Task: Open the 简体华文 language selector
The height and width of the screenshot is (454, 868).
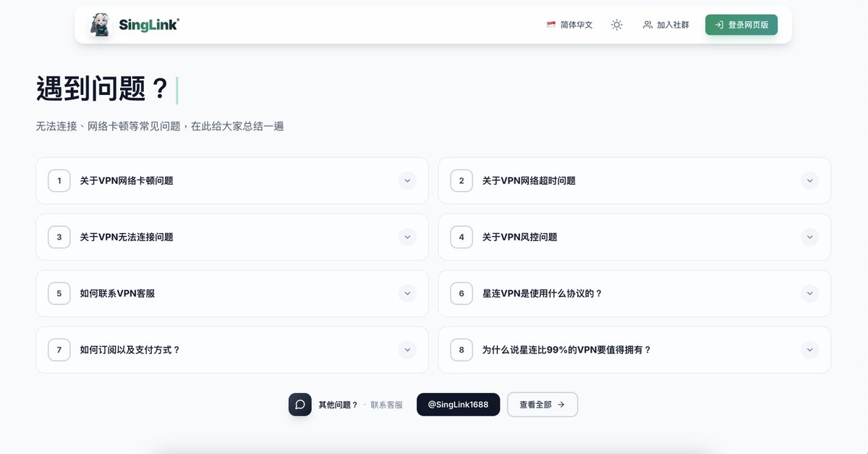Action: (570, 25)
